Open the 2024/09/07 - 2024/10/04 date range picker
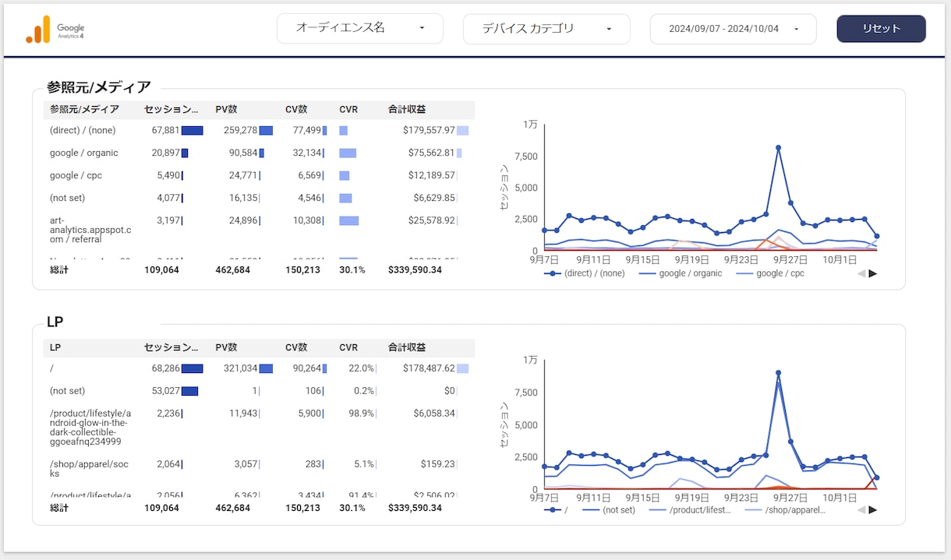 click(x=733, y=29)
